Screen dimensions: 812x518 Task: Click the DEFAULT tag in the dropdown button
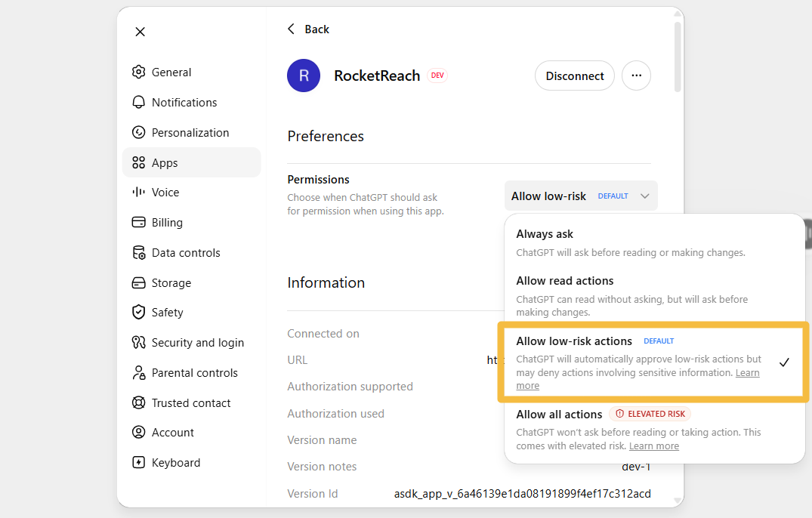pos(613,196)
